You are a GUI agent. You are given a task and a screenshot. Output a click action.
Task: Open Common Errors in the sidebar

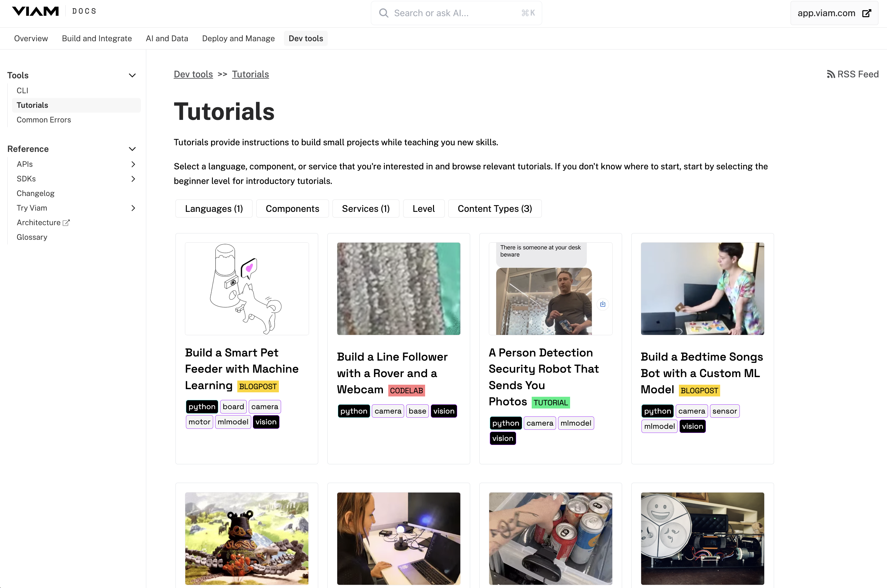43,120
